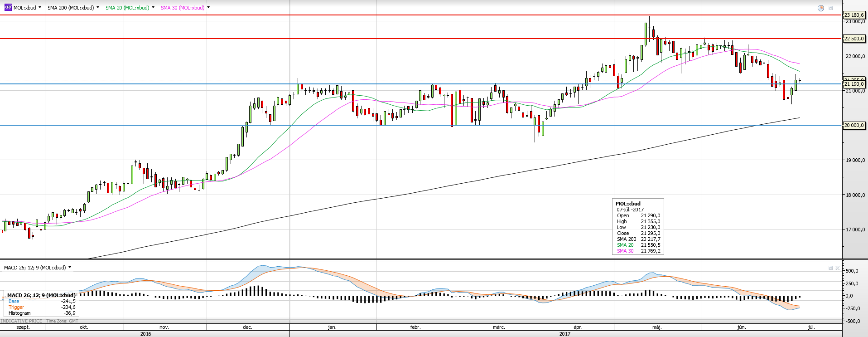Click the 07-júl.-2017 date in the tooltip
The width and height of the screenshot is (868, 337).
[630, 210]
